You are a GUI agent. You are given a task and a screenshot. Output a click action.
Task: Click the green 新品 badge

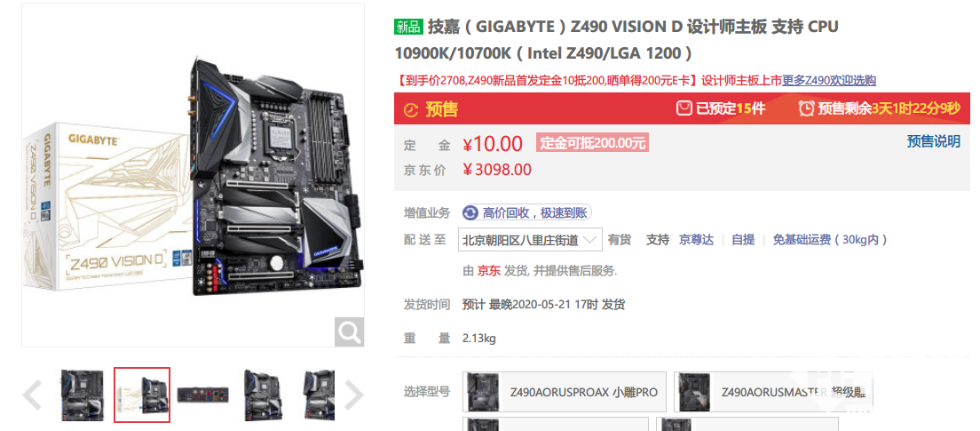click(408, 27)
